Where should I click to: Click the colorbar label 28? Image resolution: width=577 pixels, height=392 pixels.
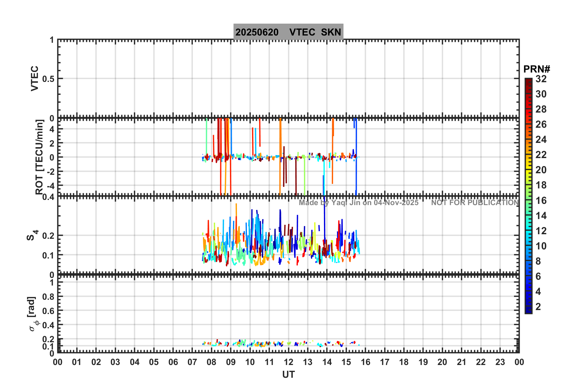pos(541,109)
